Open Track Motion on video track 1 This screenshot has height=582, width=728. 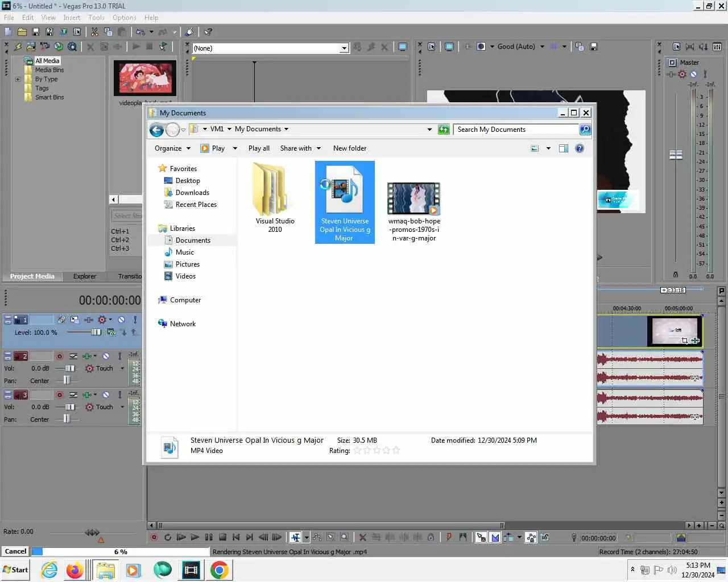tap(61, 320)
